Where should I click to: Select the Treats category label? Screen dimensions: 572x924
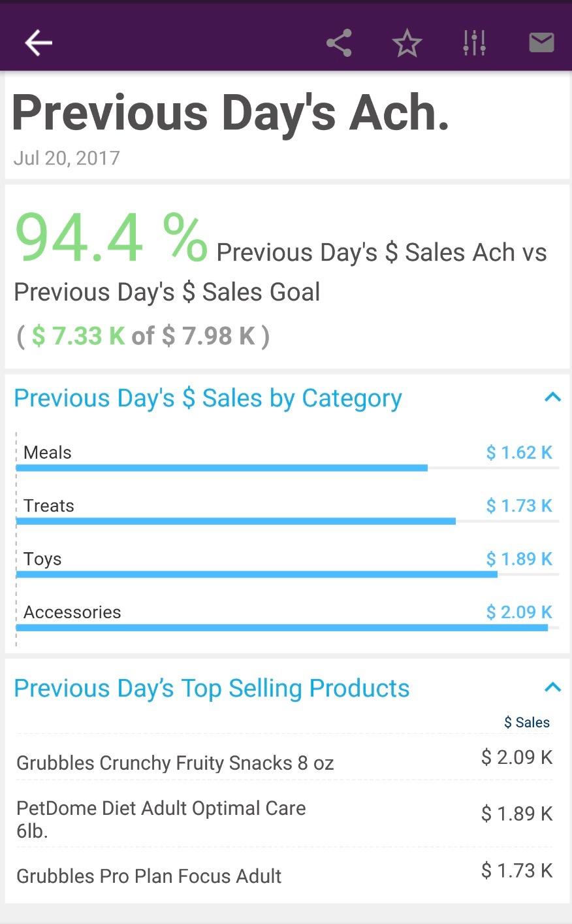[49, 506]
